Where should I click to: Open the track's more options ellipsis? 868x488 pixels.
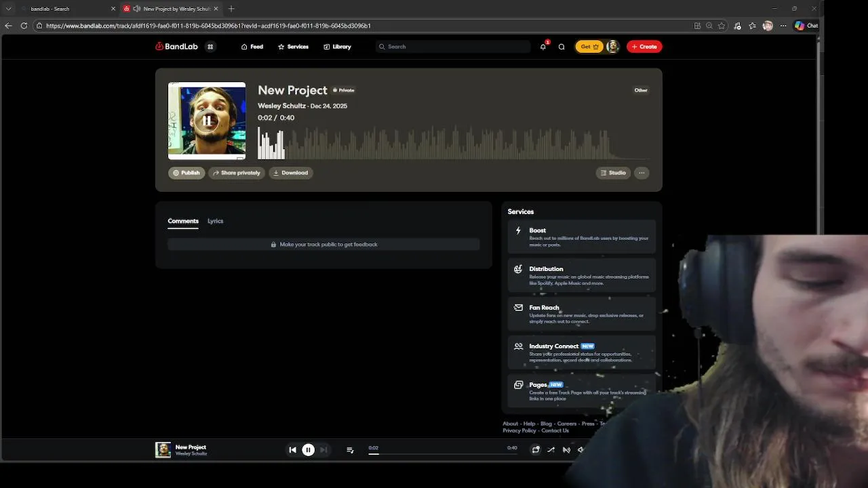[x=642, y=173]
